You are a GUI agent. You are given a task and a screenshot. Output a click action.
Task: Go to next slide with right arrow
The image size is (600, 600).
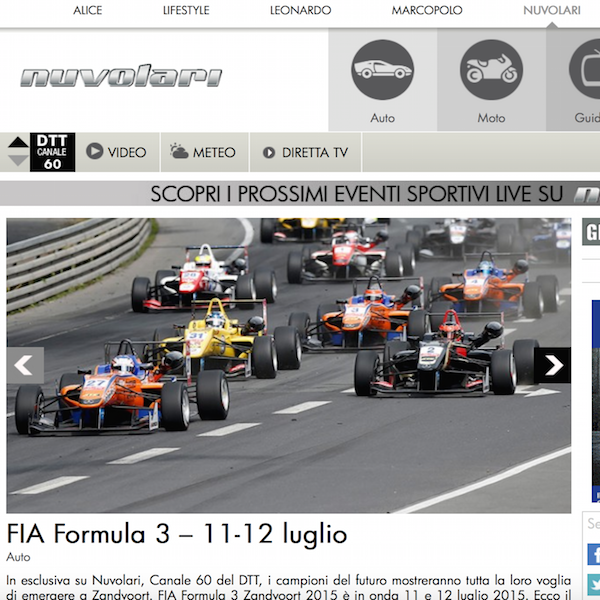click(552, 365)
